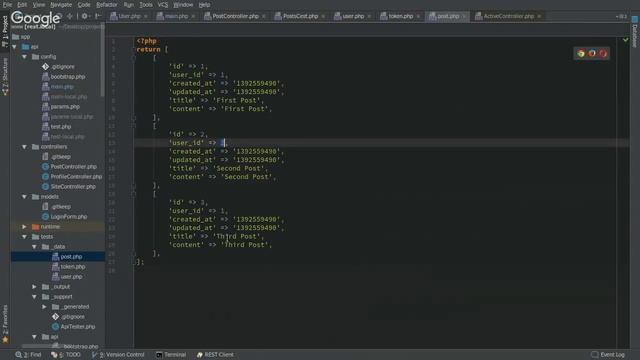Click scroll-from-source crosshair icon in project panel
This screenshot has width=640, height=360.
tap(70, 16)
